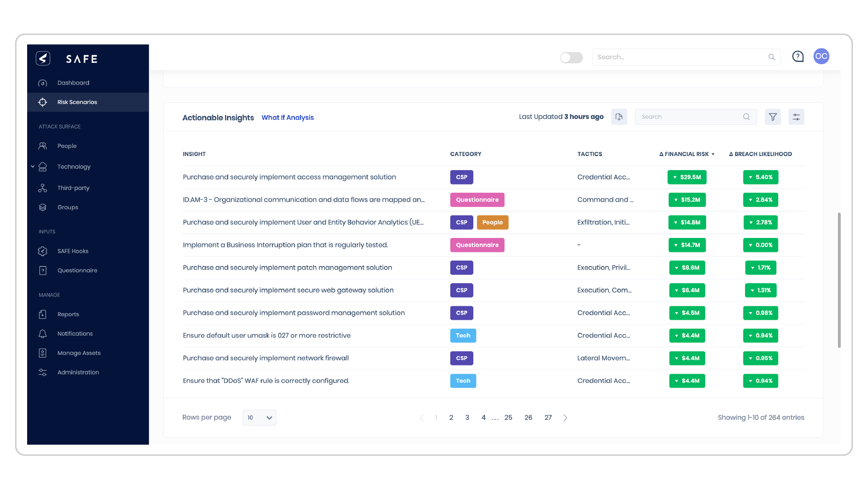Click the filter icon in Actionable Insights
Screen dimensions: 868x489
point(773,116)
